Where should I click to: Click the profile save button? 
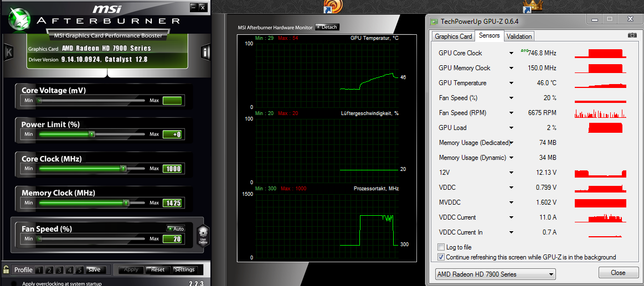pyautogui.click(x=95, y=269)
